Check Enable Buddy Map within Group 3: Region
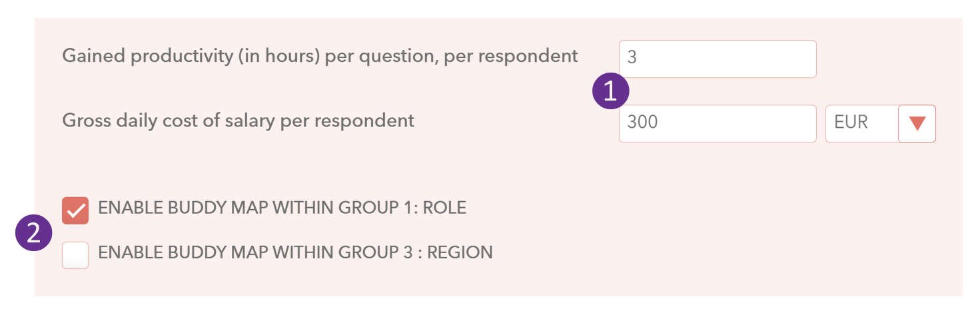Viewport: 980px width, 311px height. (75, 255)
